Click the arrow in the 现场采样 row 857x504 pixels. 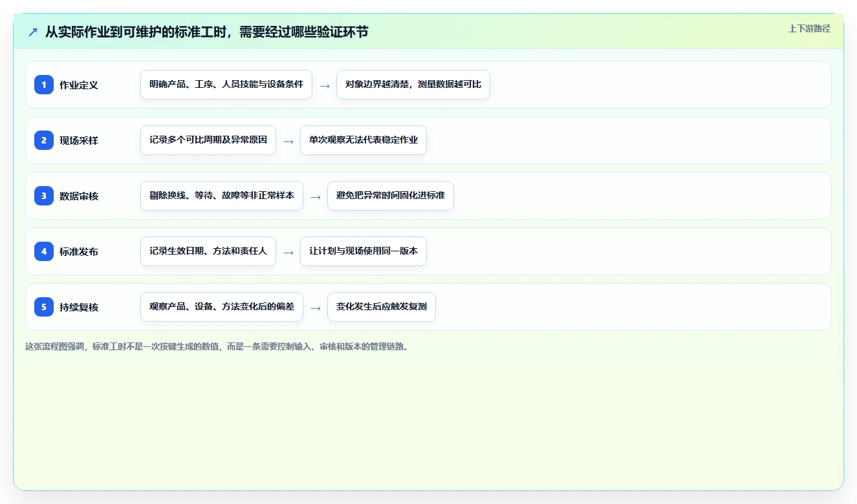point(288,141)
